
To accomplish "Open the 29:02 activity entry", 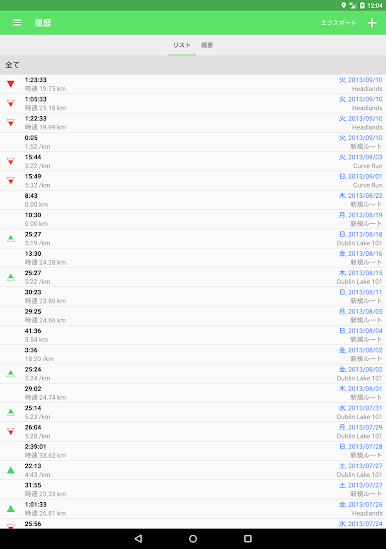I will point(193,393).
